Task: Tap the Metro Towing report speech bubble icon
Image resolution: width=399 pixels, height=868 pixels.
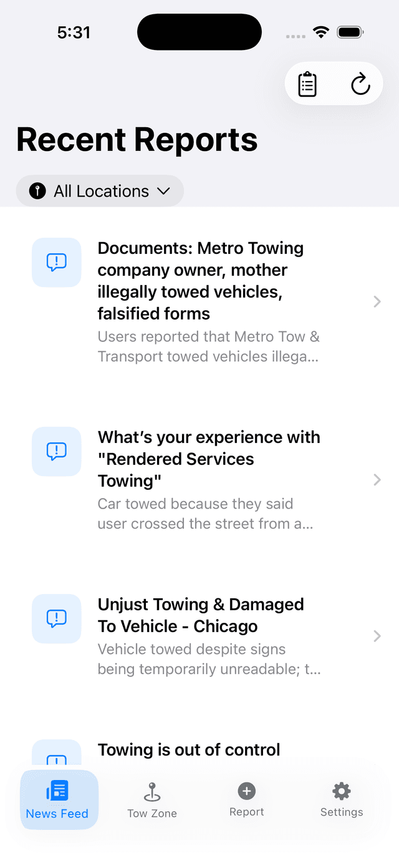Action: 56,262
